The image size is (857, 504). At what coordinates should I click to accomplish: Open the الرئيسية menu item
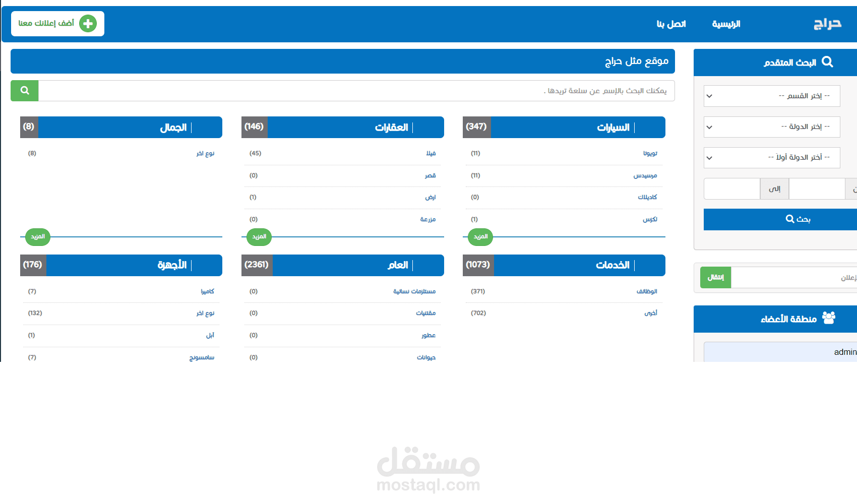pyautogui.click(x=726, y=24)
